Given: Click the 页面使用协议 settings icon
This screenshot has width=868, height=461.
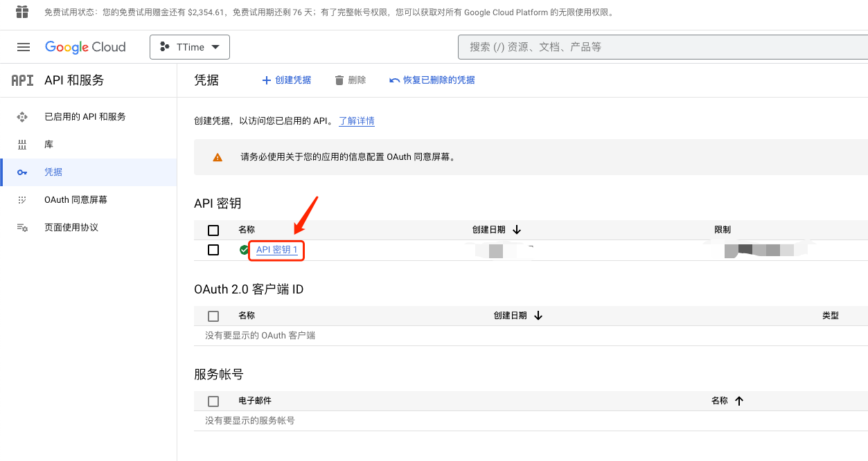Looking at the screenshot, I should point(22,228).
